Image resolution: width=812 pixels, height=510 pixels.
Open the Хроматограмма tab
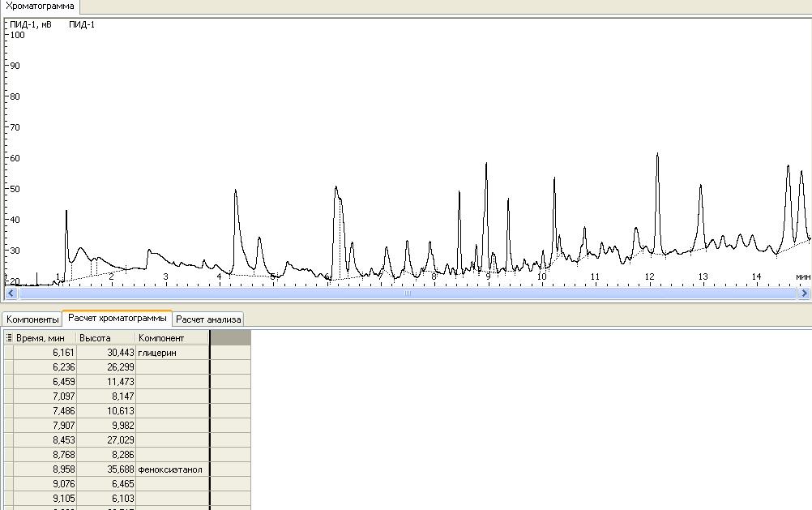(40, 6)
